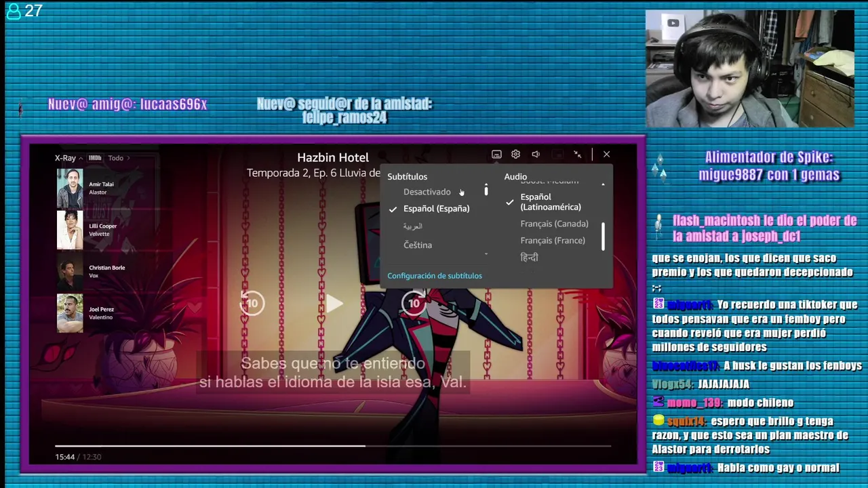Click the 'Alimentador de Spike' alert
Viewport: 868px width, 488px height.
(769, 166)
